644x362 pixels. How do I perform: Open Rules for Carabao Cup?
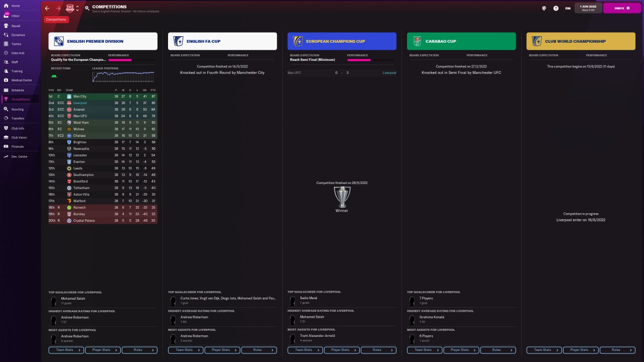[x=498, y=350]
